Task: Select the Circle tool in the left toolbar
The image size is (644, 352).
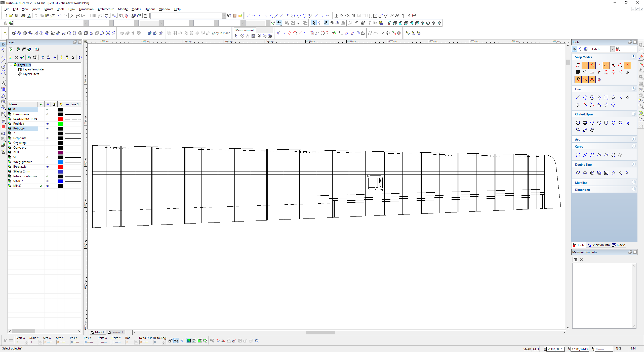Action: pyautogui.click(x=3, y=67)
